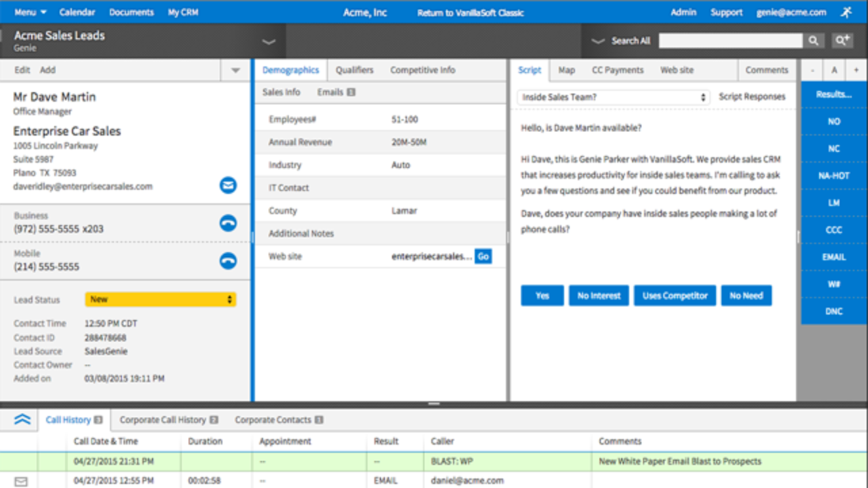
Task: Click the Go button for Web site
Action: pos(483,257)
